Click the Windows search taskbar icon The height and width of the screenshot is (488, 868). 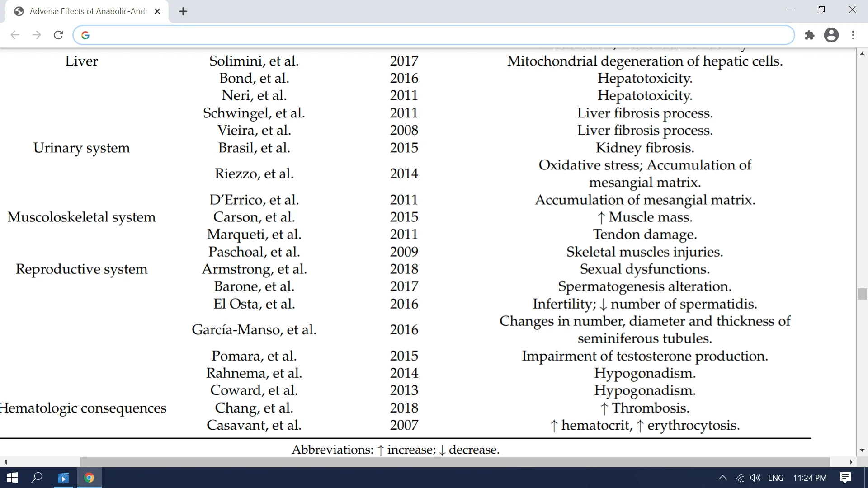pyautogui.click(x=36, y=477)
